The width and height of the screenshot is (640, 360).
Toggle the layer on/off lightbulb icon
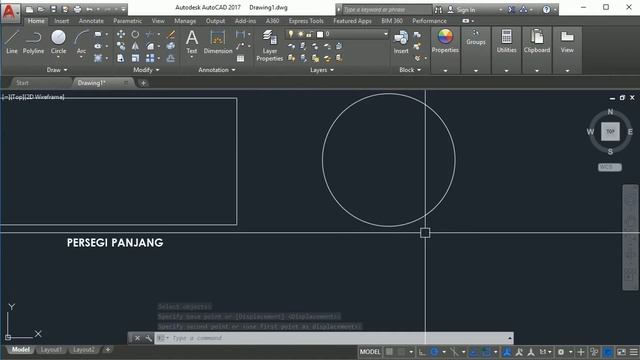click(x=291, y=34)
